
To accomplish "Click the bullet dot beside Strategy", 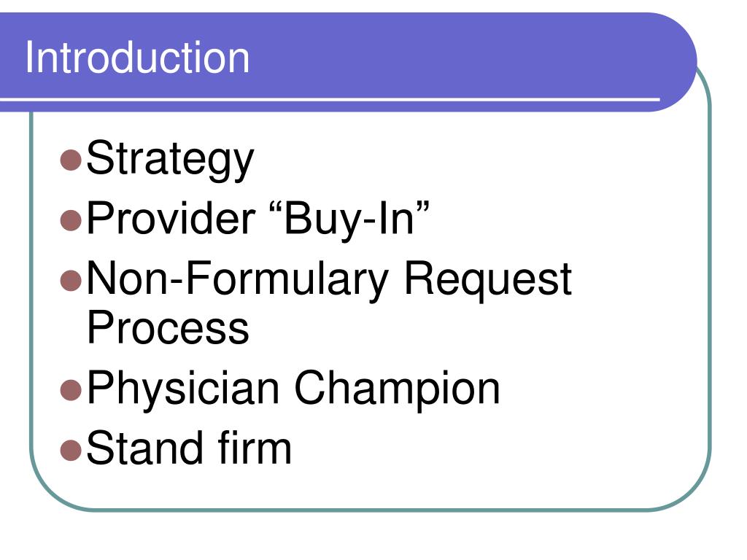I will [71, 160].
